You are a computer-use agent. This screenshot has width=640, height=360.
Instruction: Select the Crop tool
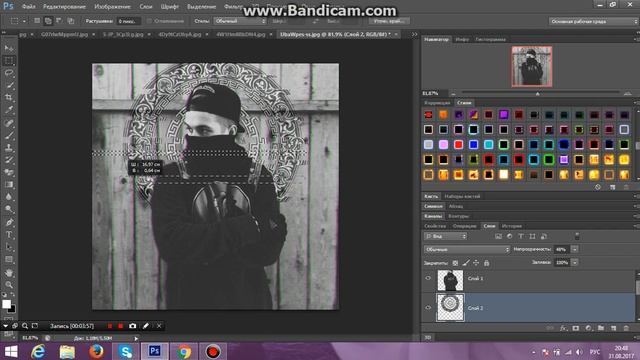coord(9,98)
